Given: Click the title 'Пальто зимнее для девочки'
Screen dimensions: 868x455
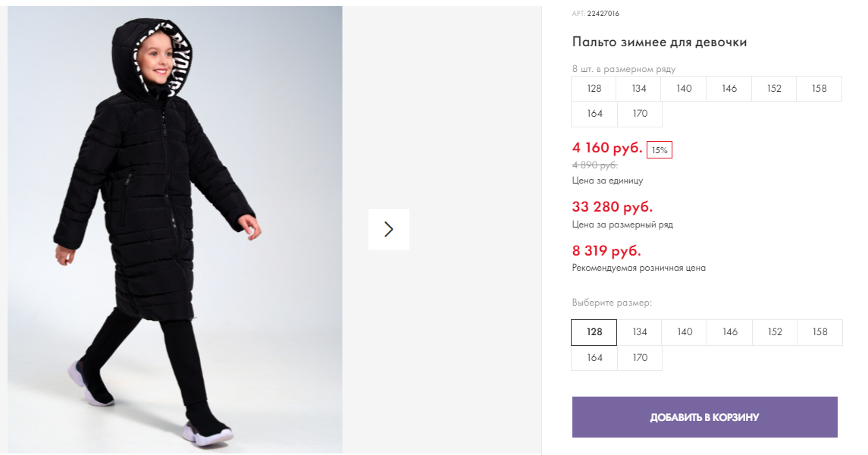Looking at the screenshot, I should [x=660, y=42].
